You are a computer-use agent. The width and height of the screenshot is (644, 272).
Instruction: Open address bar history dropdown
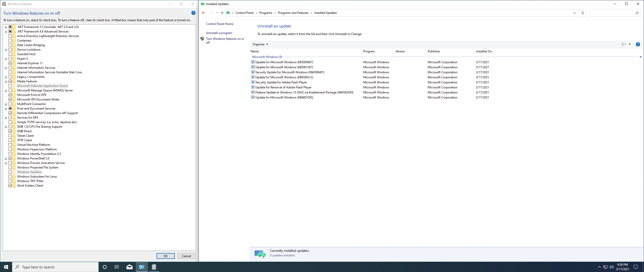[574, 13]
